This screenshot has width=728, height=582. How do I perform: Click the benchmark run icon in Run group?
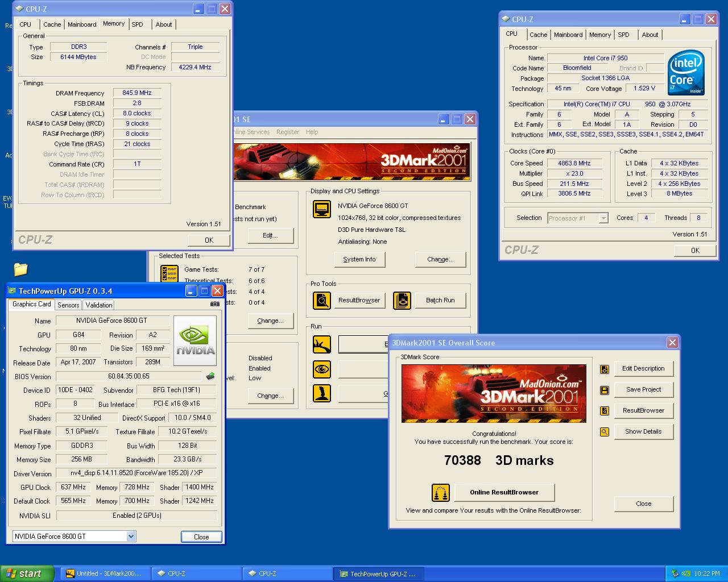pyautogui.click(x=322, y=344)
